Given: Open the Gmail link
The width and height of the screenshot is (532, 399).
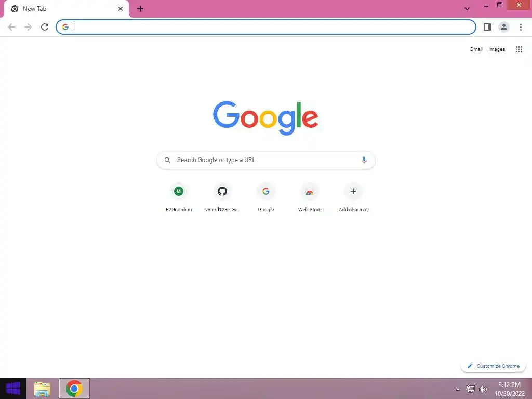Looking at the screenshot, I should [x=476, y=49].
